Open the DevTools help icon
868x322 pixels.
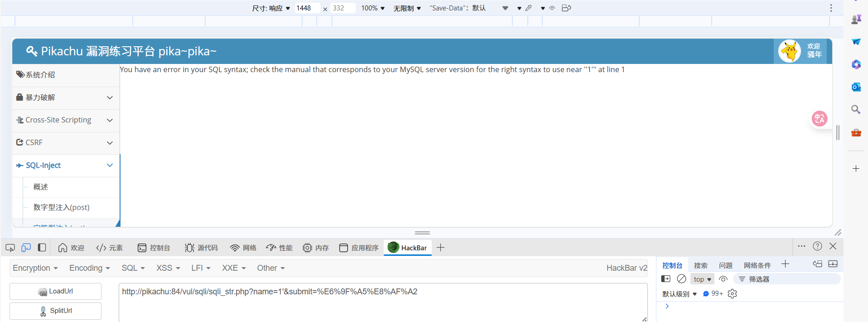[817, 246]
